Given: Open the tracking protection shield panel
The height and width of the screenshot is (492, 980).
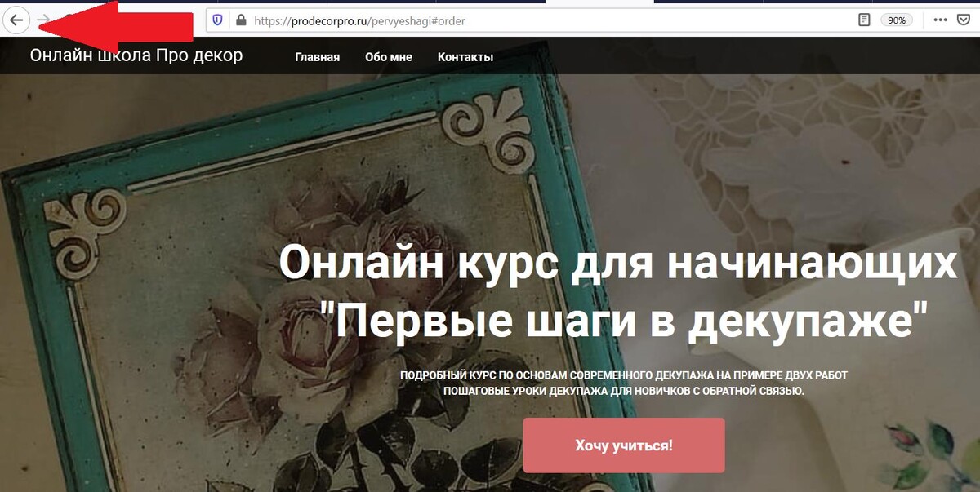Looking at the screenshot, I should [217, 20].
